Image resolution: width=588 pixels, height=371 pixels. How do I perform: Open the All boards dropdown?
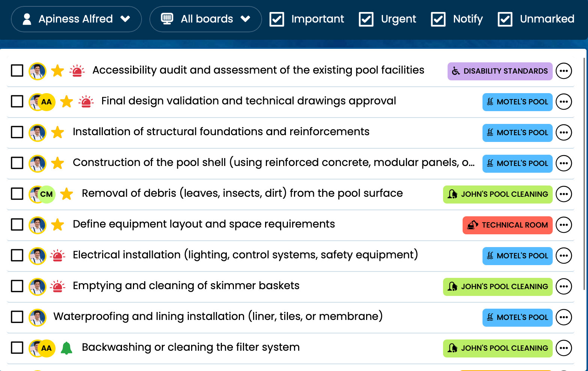click(205, 19)
